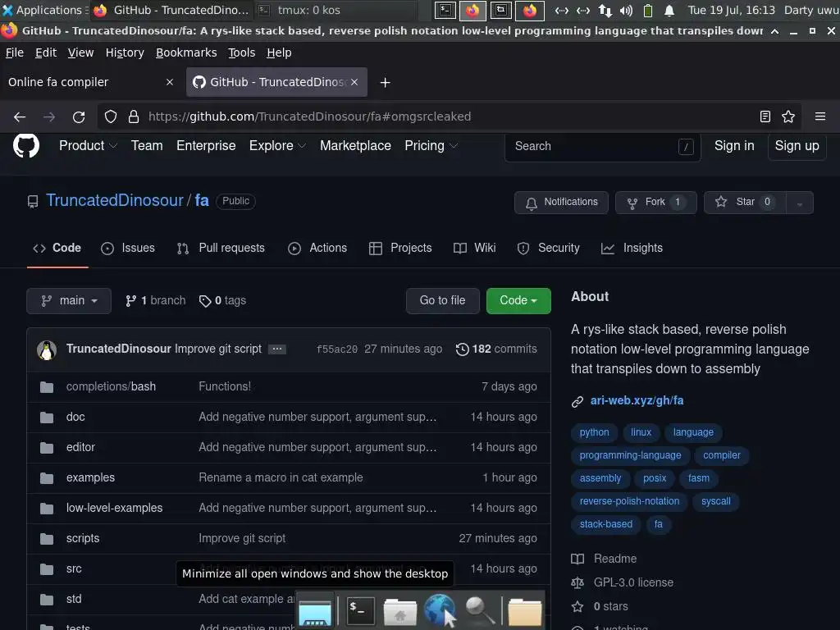840x630 pixels.
Task: Click the folder icon beside 'doc'
Action: click(47, 418)
